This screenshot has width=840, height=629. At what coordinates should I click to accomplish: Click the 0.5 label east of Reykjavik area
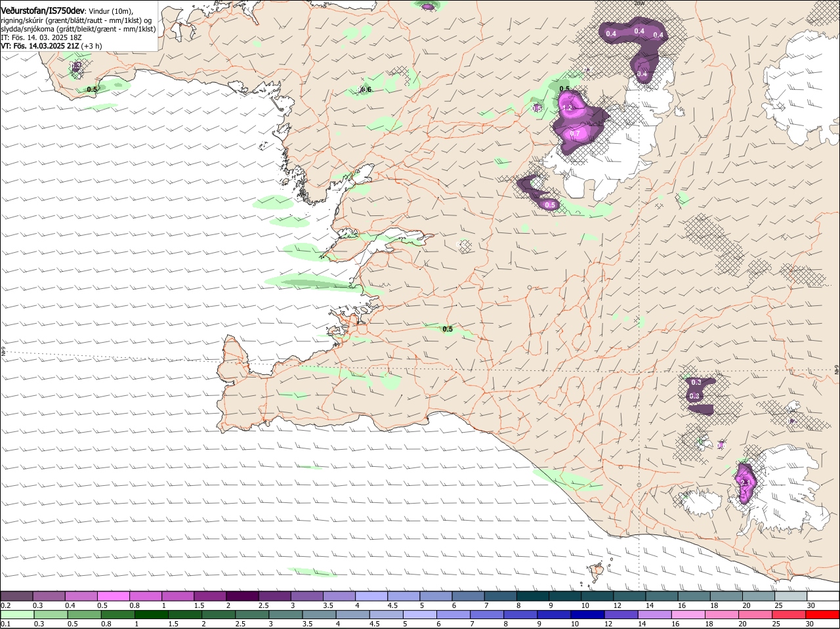(x=448, y=329)
